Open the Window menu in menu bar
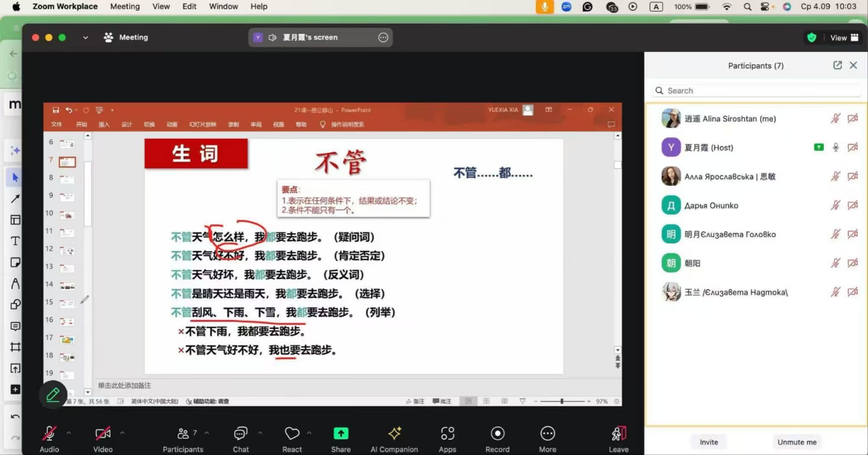 pos(223,6)
